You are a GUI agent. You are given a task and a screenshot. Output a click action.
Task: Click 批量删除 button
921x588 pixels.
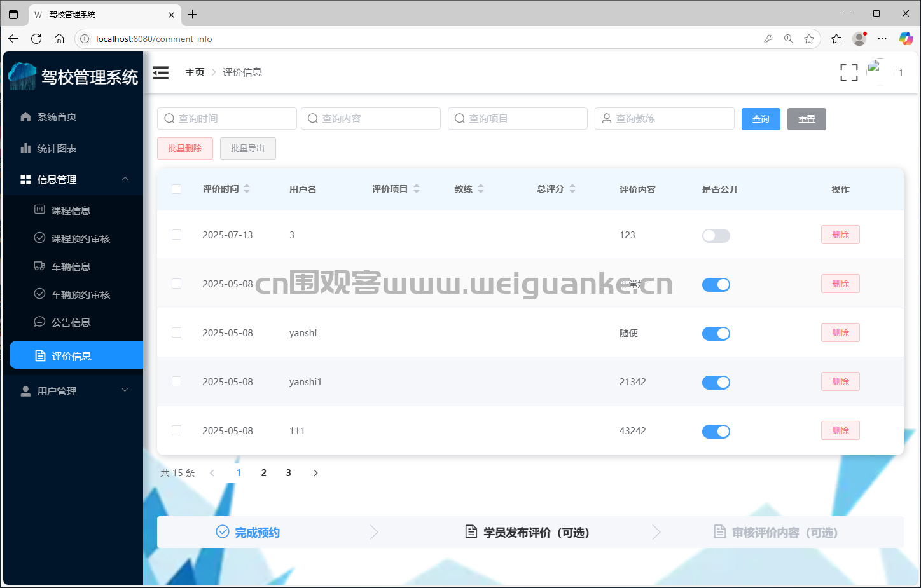[x=185, y=148]
